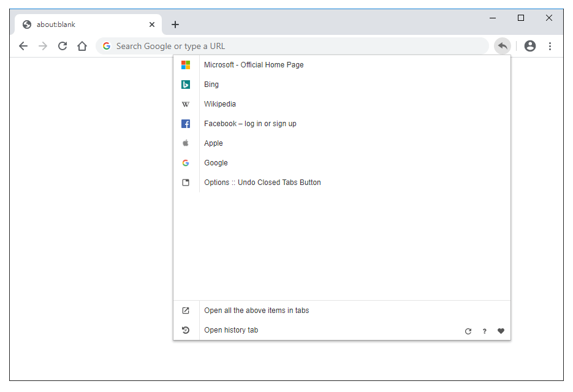Click the Wikipedia W favicon
The height and width of the screenshot is (392, 573).
coord(186,104)
